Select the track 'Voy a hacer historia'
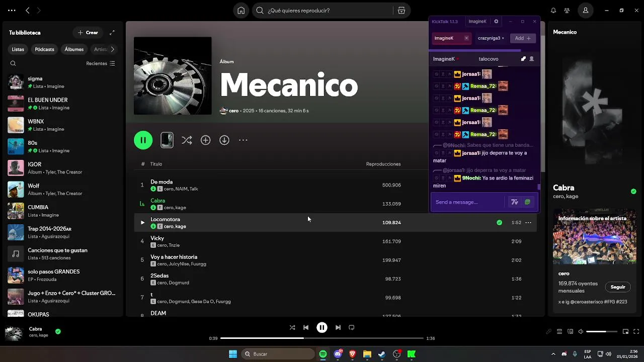 (x=174, y=257)
